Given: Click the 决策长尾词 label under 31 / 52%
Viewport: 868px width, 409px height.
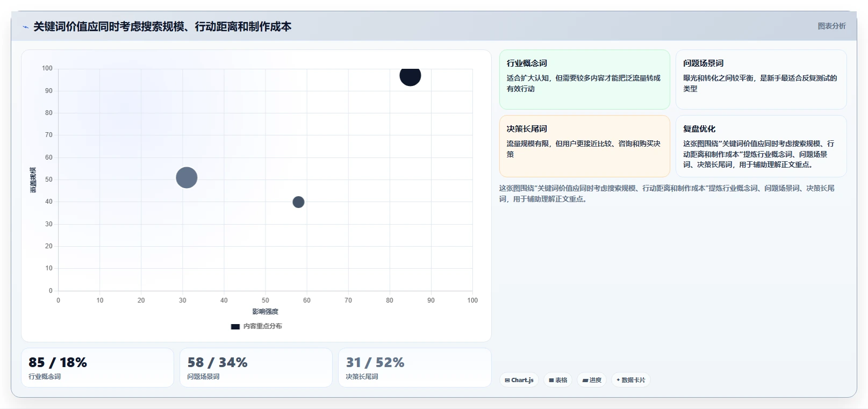Looking at the screenshot, I should (362, 377).
